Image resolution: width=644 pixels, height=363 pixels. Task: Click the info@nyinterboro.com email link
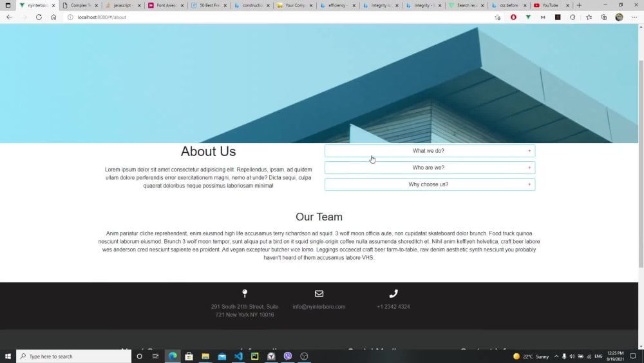tap(319, 307)
